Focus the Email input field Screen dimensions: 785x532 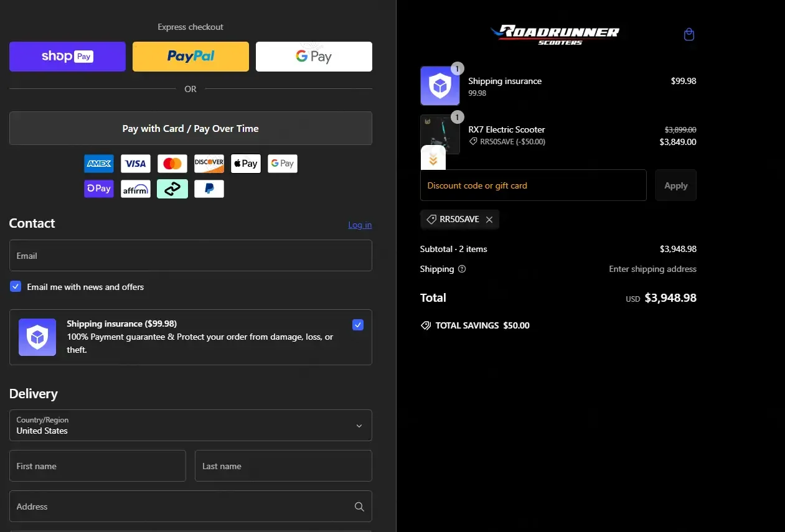coord(190,256)
